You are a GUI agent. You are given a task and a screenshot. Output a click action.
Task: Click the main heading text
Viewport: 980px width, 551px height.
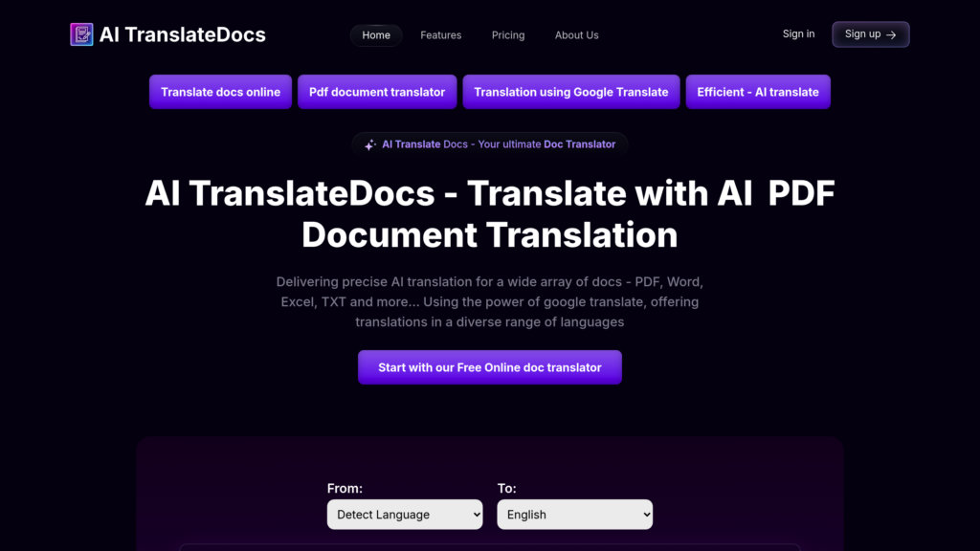(x=490, y=213)
